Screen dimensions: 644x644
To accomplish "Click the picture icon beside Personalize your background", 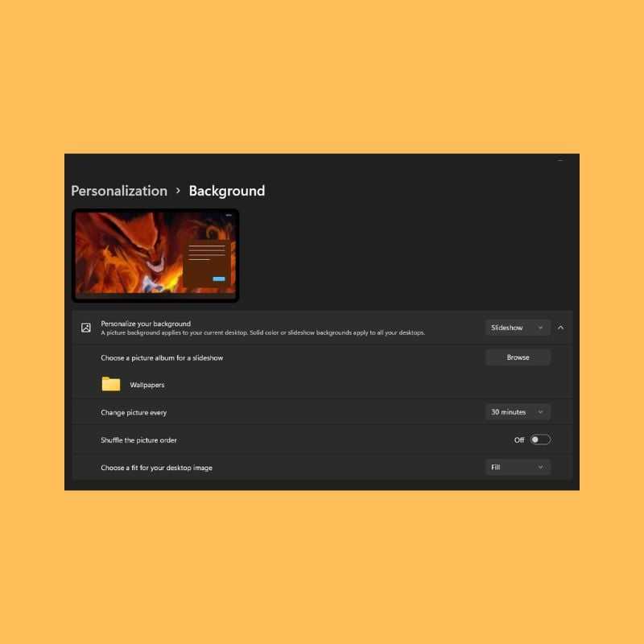I will click(86, 328).
